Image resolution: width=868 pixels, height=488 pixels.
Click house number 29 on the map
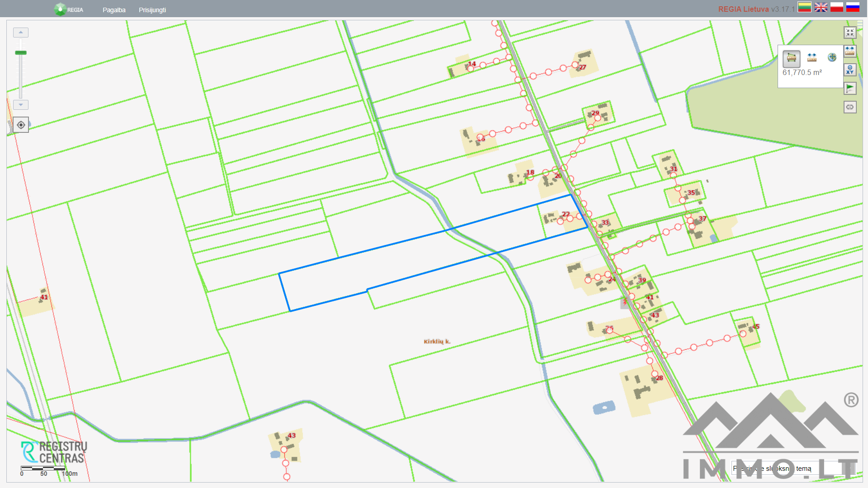point(595,113)
